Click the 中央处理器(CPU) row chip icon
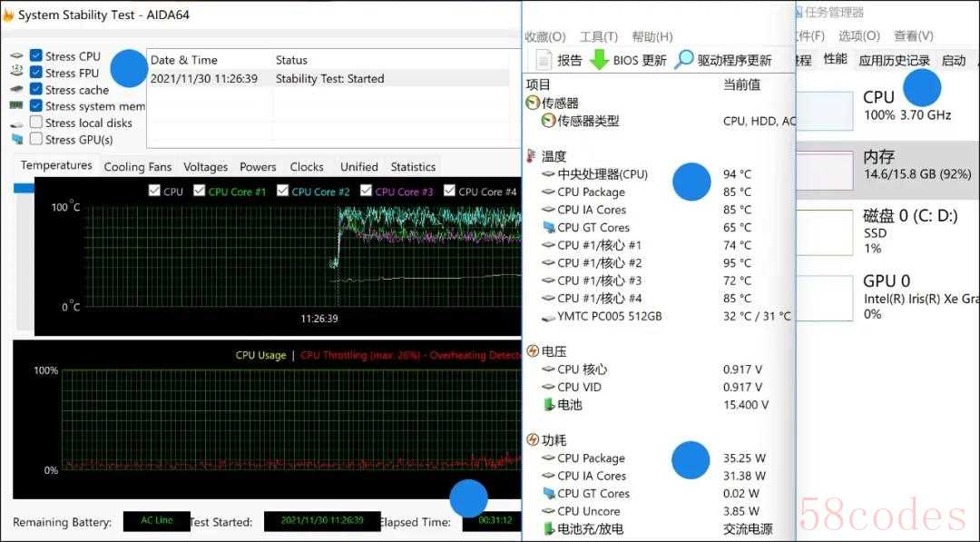Image resolution: width=980 pixels, height=542 pixels. (548, 174)
